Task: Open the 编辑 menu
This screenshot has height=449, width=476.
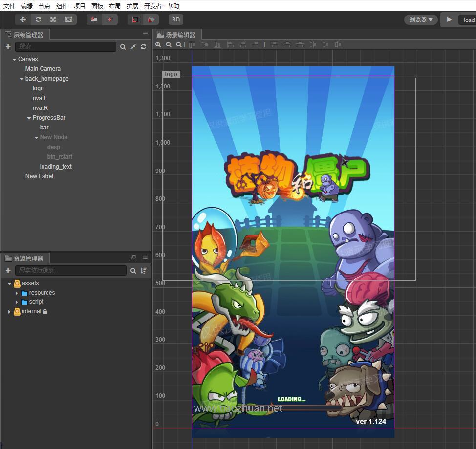Action: point(27,6)
